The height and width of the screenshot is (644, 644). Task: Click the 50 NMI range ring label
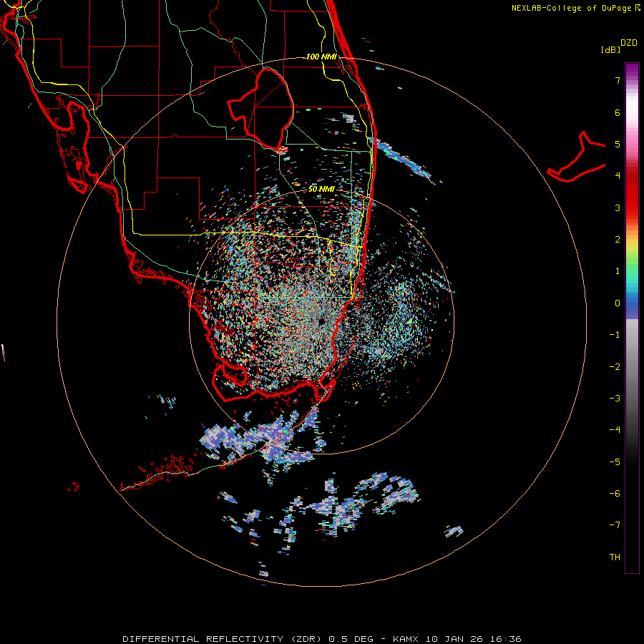[321, 189]
